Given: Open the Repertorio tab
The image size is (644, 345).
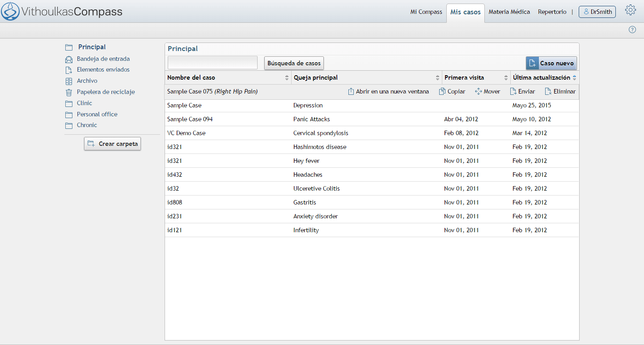Looking at the screenshot, I should pyautogui.click(x=552, y=12).
